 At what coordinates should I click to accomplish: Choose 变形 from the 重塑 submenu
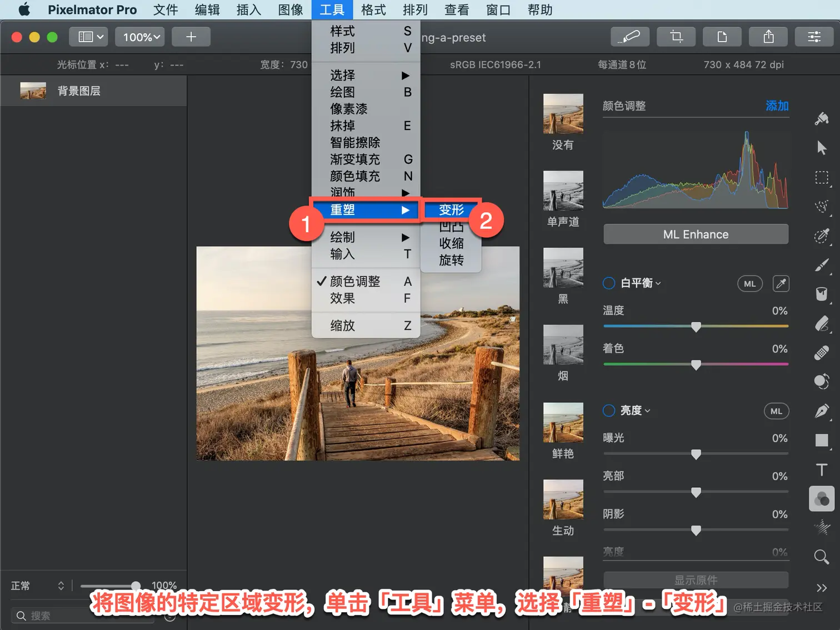click(451, 210)
